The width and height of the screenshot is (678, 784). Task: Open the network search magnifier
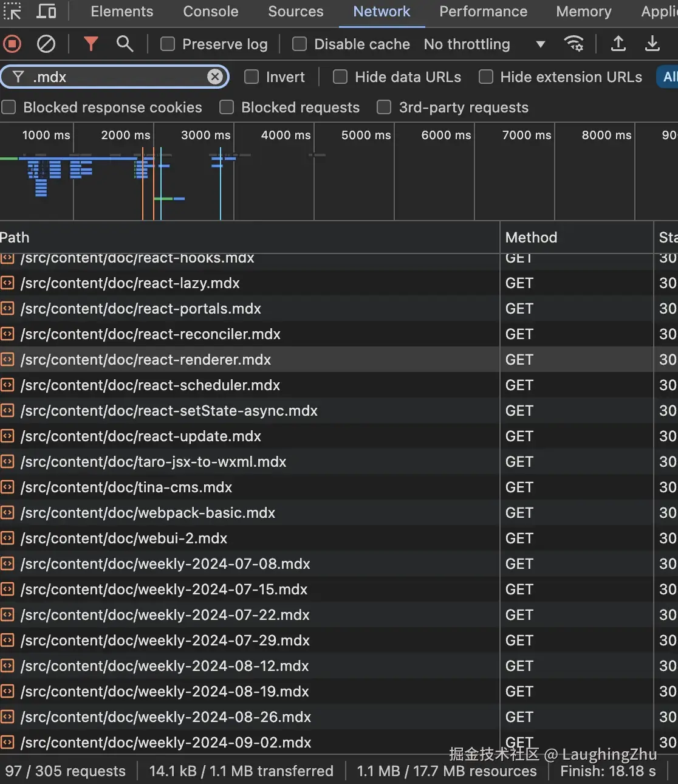click(125, 44)
